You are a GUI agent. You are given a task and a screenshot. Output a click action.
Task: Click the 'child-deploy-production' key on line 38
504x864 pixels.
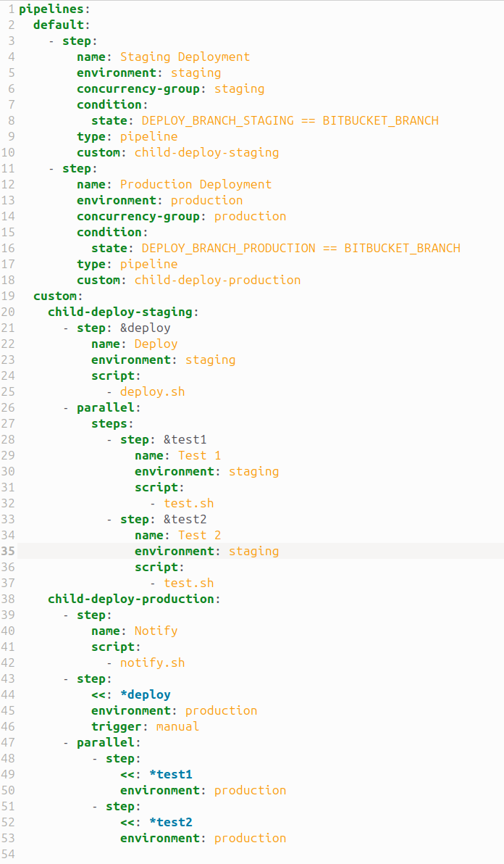(x=131, y=599)
